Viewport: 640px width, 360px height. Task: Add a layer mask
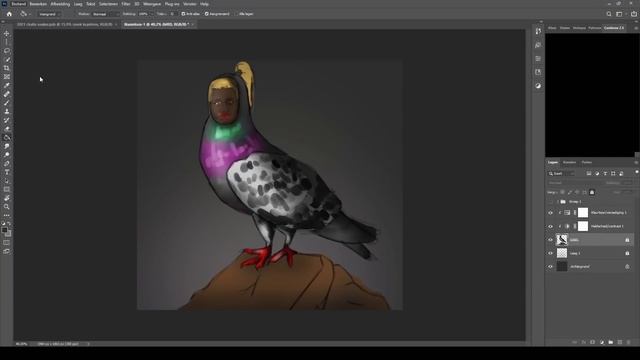592,342
